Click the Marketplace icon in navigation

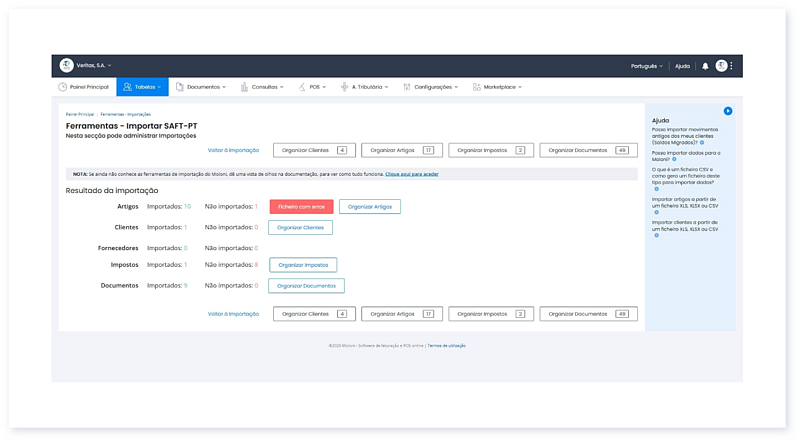(x=476, y=87)
